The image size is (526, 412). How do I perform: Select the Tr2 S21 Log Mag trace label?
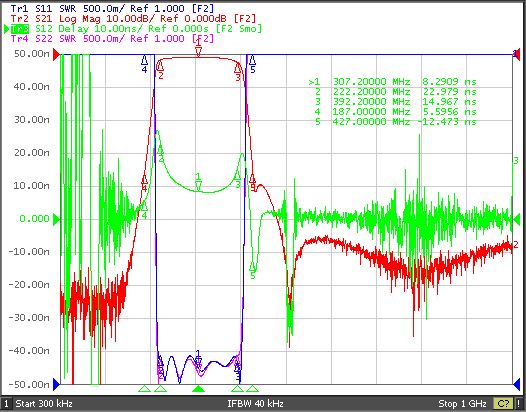tap(133, 19)
